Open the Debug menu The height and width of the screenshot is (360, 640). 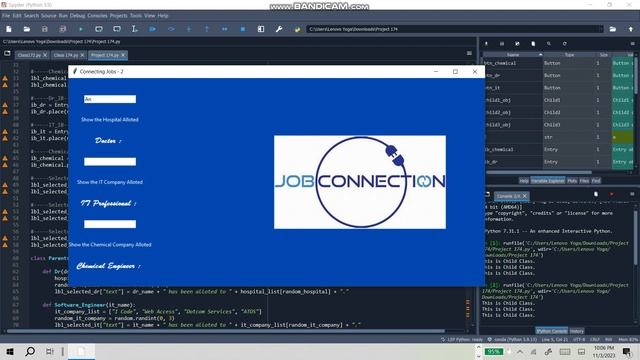(77, 16)
